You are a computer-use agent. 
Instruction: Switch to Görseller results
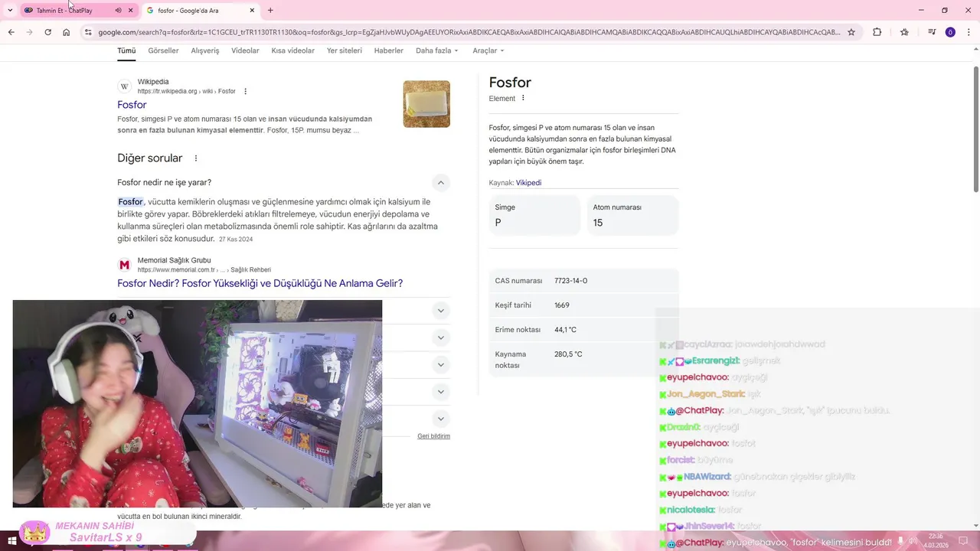(163, 51)
